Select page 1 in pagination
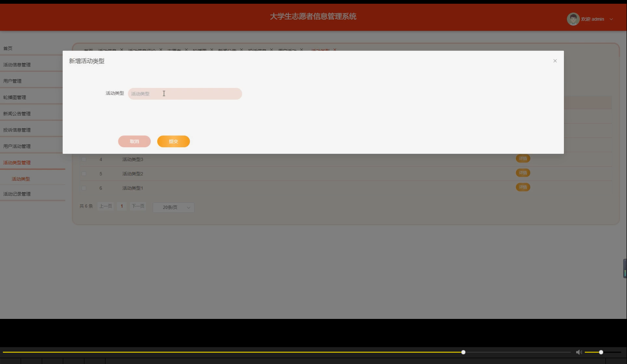 (x=122, y=206)
